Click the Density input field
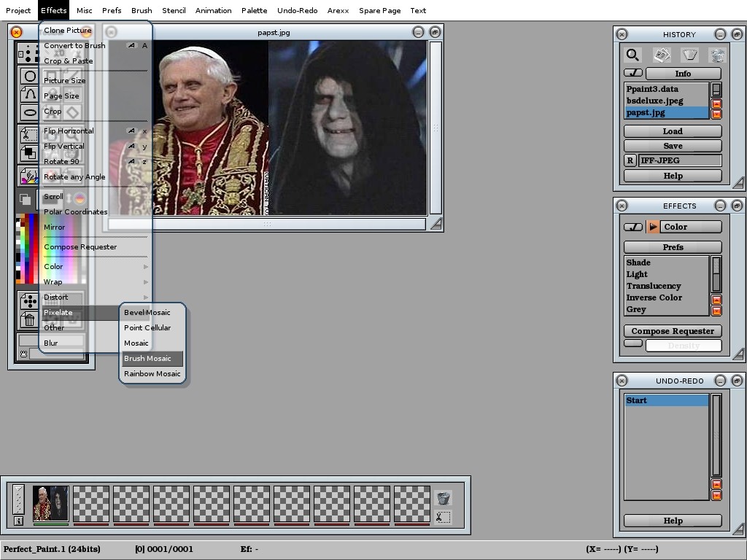747x560 pixels. pos(684,345)
